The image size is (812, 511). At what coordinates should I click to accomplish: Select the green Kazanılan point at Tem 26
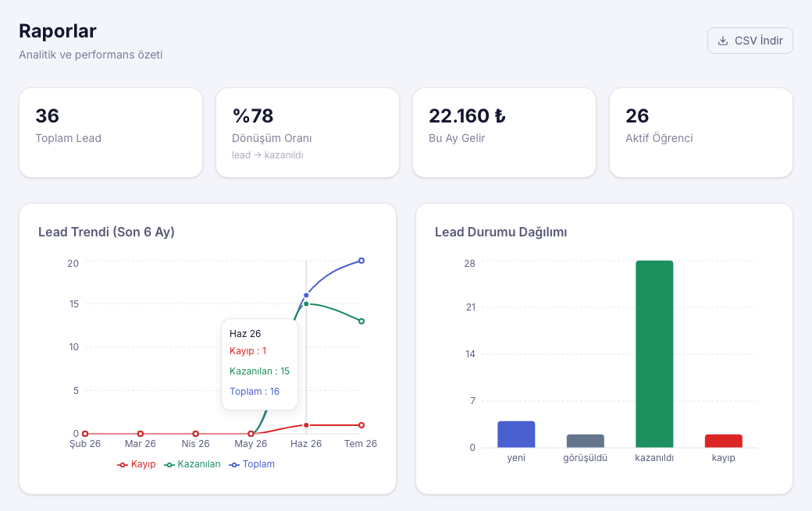tap(361, 321)
